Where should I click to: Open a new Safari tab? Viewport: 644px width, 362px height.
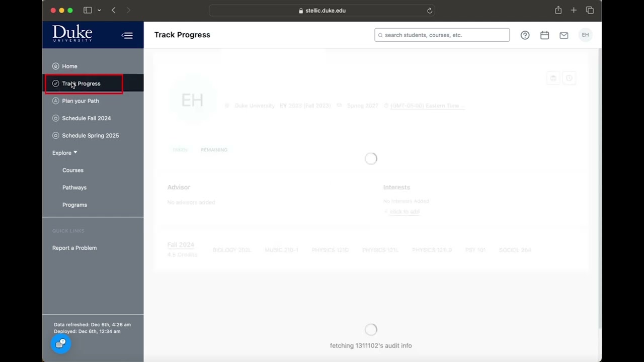pyautogui.click(x=574, y=10)
